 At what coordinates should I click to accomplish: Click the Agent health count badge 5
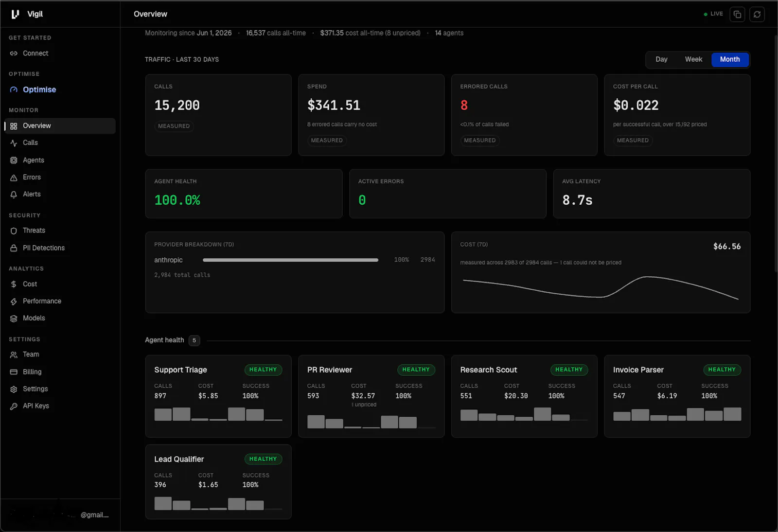coord(194,340)
